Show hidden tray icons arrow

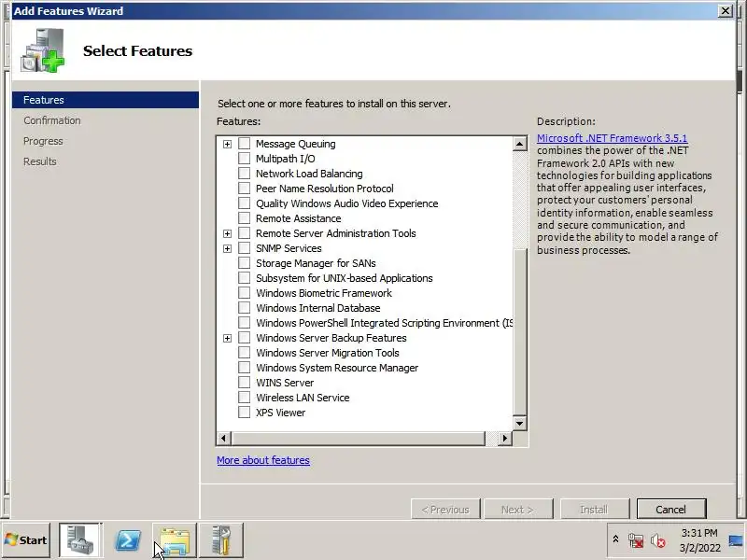click(x=615, y=539)
